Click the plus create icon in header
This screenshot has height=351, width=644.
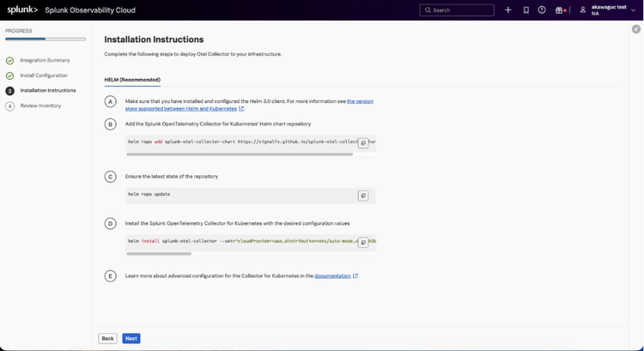pos(508,10)
